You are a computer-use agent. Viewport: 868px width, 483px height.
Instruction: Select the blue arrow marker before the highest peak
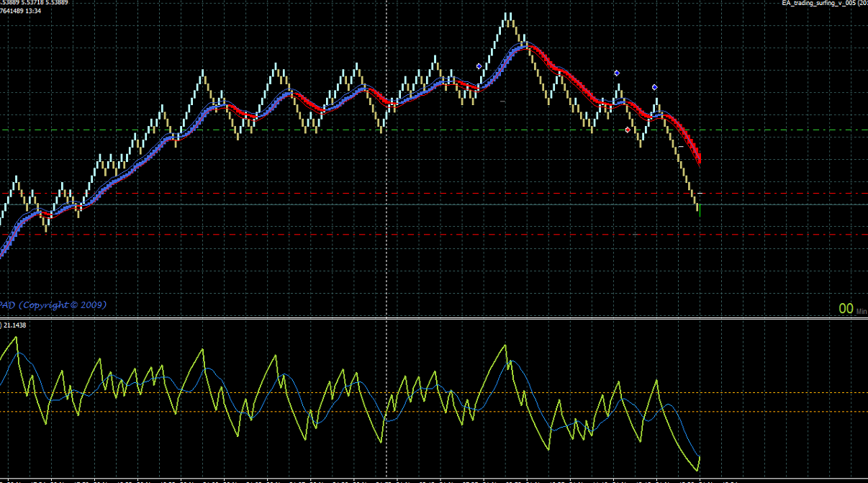(479, 66)
